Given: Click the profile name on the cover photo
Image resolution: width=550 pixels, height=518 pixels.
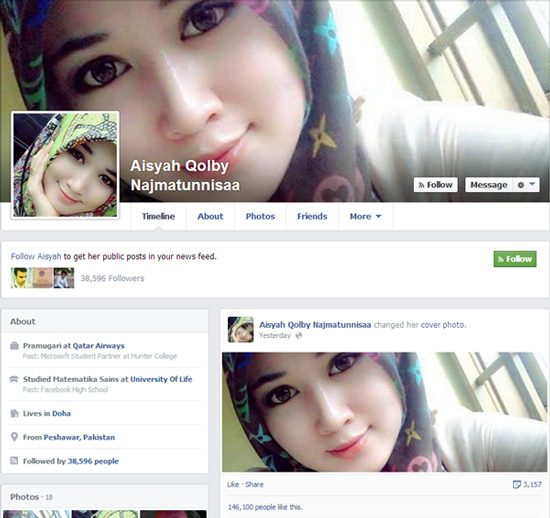Looking at the screenshot, I should click(185, 175).
